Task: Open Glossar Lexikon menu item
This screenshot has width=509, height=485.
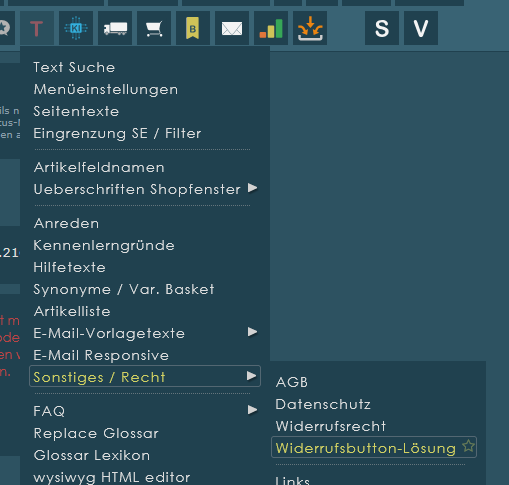Action: (92, 455)
